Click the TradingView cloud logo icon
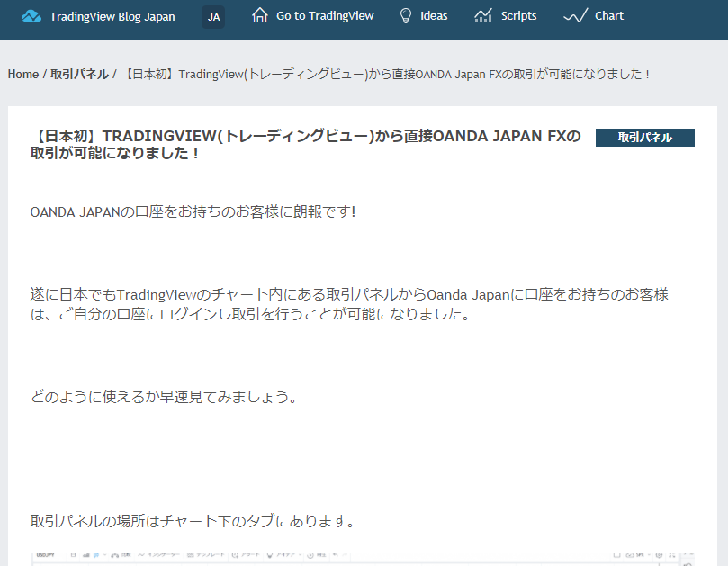This screenshot has height=566, width=728. tap(31, 16)
